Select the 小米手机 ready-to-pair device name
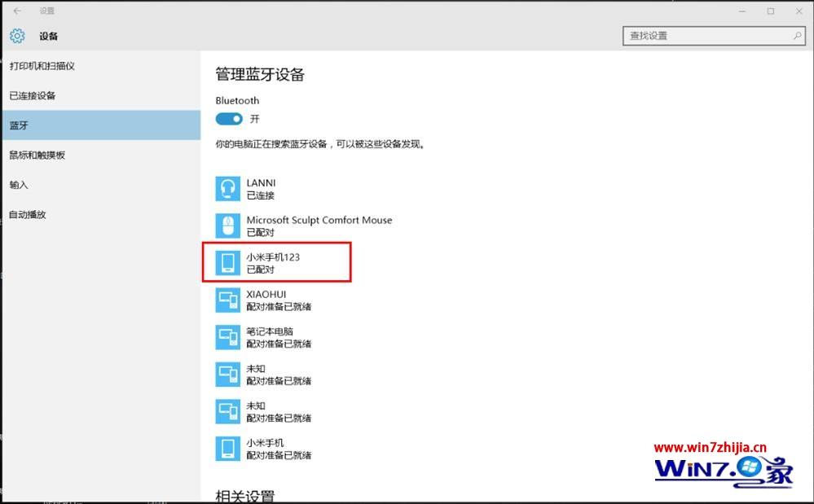The image size is (814, 504). [x=266, y=443]
